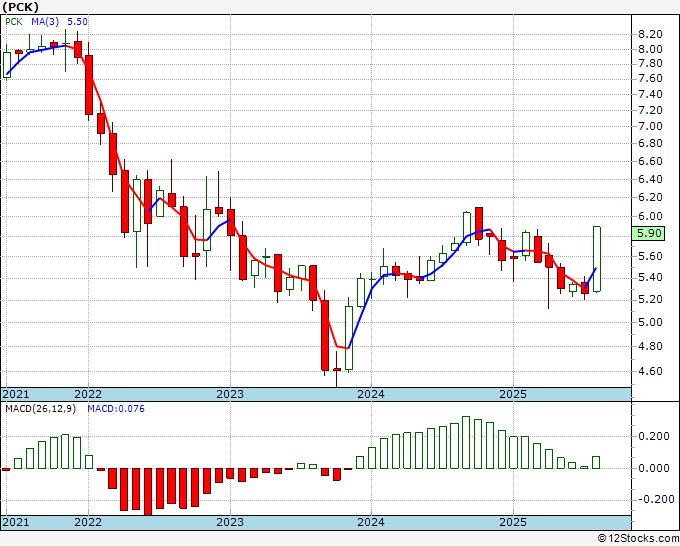
Task: Click the 8.00 price axis label
Action: 650,49
